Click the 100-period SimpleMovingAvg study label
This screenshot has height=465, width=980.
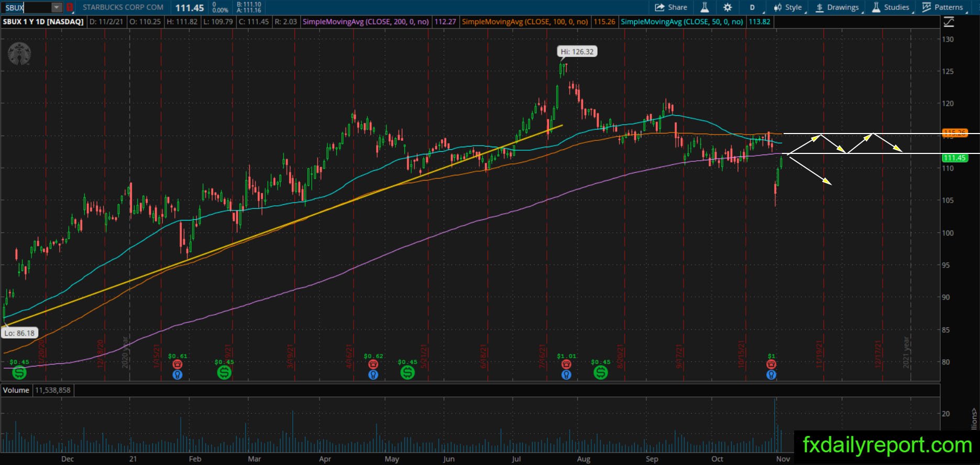coord(525,22)
